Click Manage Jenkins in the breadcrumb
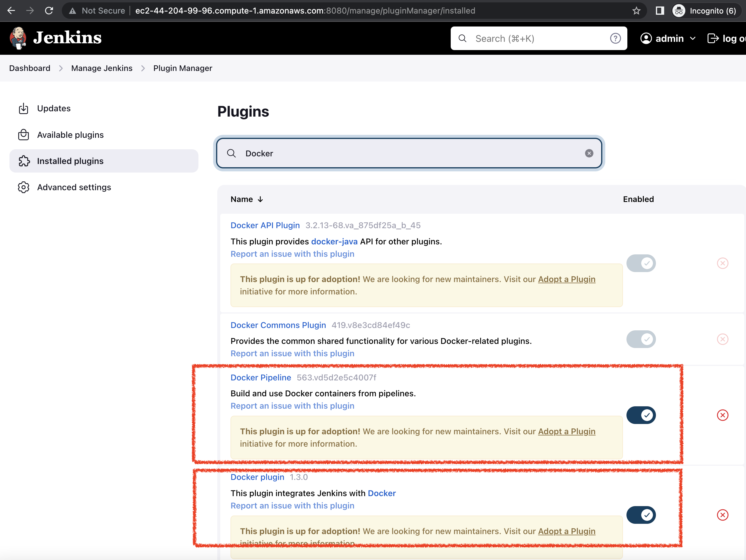This screenshot has height=560, width=746. click(x=102, y=69)
